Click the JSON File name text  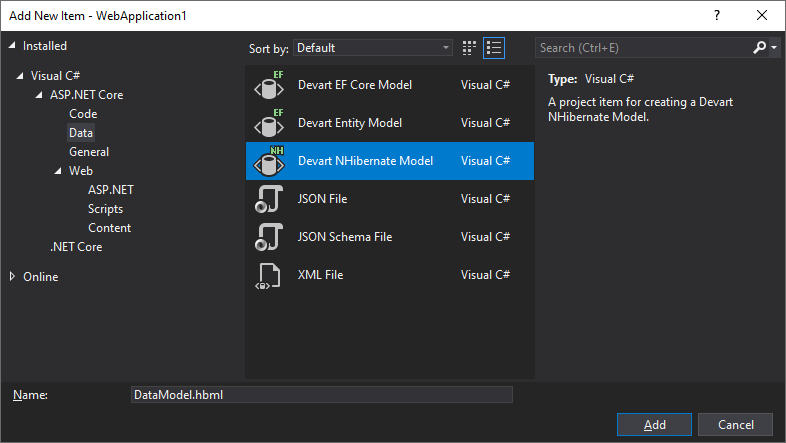322,199
